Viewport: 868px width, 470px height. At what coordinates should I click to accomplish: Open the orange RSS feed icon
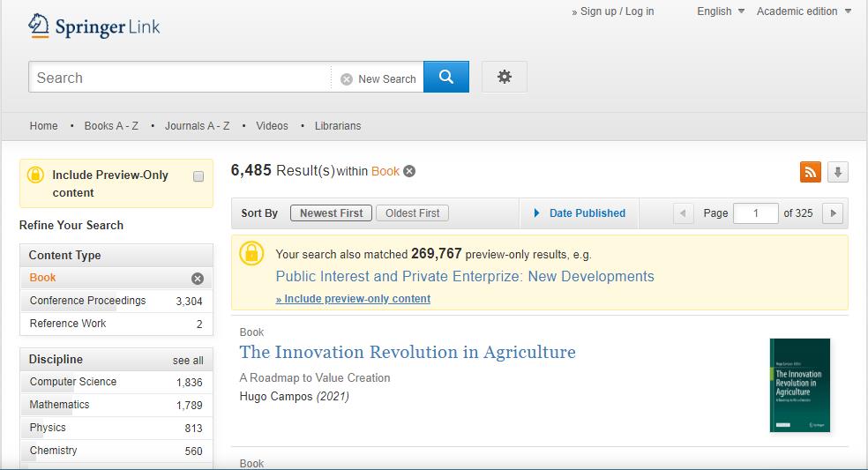(x=810, y=172)
